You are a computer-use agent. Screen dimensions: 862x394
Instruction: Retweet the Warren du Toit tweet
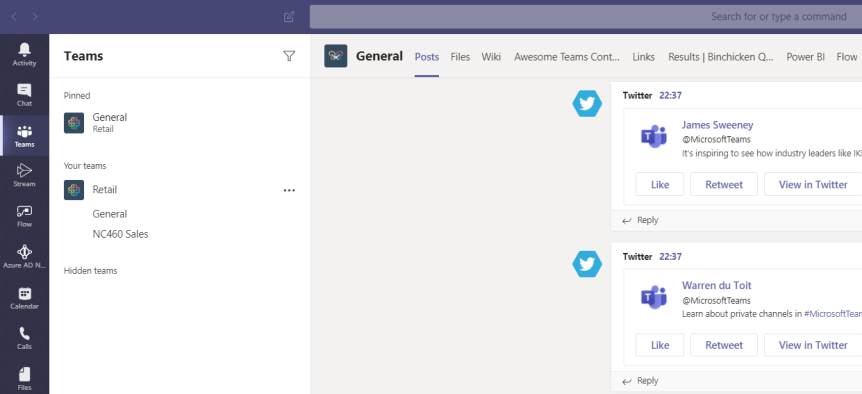coord(724,345)
